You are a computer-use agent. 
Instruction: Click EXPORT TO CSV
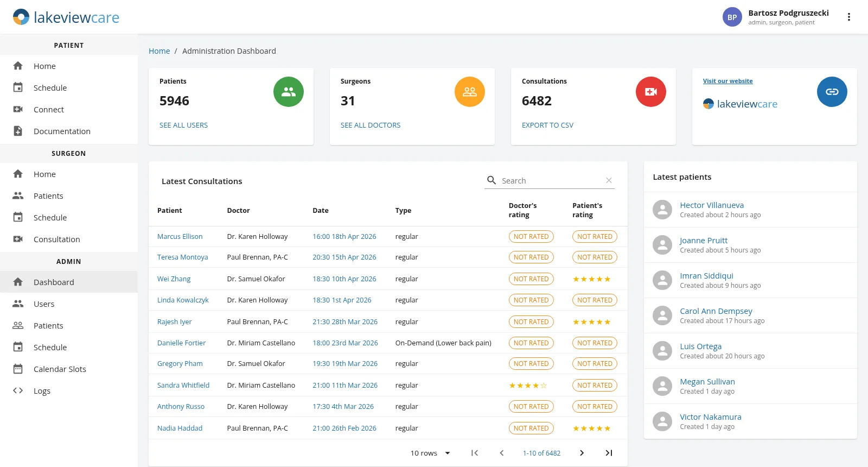(547, 125)
